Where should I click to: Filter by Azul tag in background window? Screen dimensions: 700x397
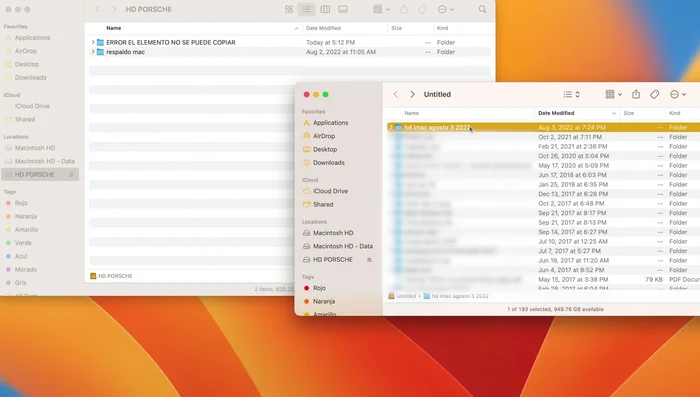21,256
